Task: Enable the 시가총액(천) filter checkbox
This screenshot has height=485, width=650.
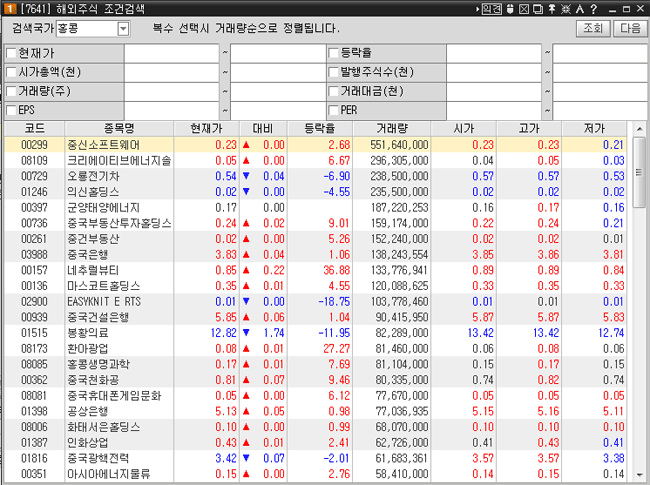Action: tap(11, 72)
